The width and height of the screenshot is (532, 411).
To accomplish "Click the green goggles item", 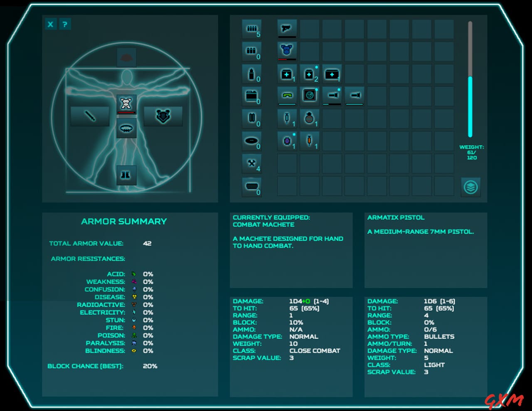I will [x=287, y=95].
